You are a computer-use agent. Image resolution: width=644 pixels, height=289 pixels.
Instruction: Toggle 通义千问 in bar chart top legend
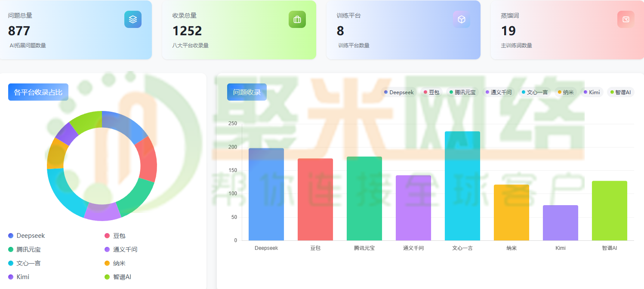point(499,92)
